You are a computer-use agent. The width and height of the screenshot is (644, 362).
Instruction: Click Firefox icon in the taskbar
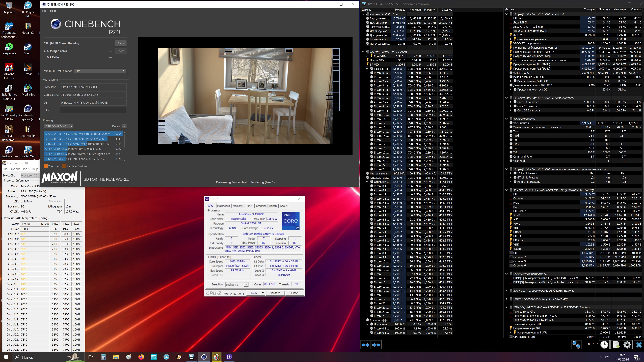click(141, 357)
